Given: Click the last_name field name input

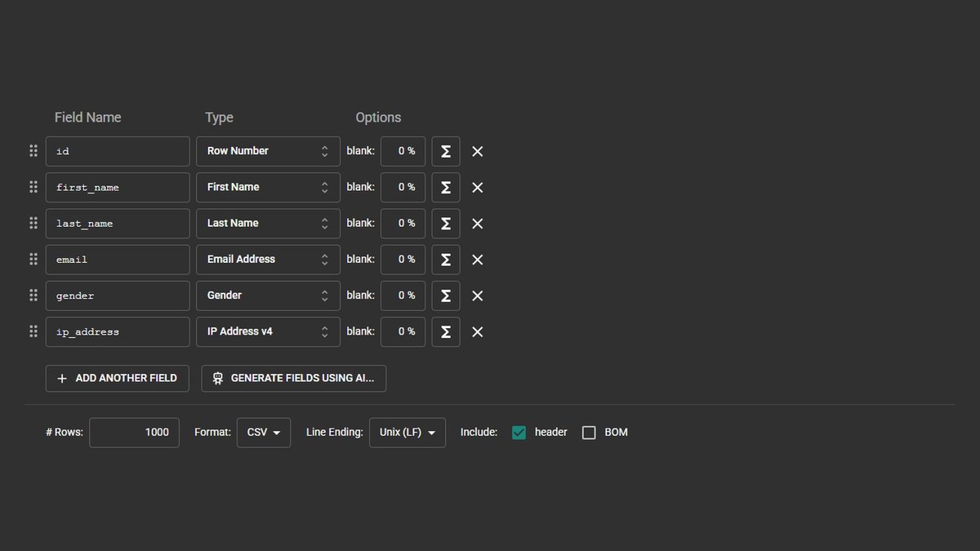Looking at the screenshot, I should click(x=118, y=223).
